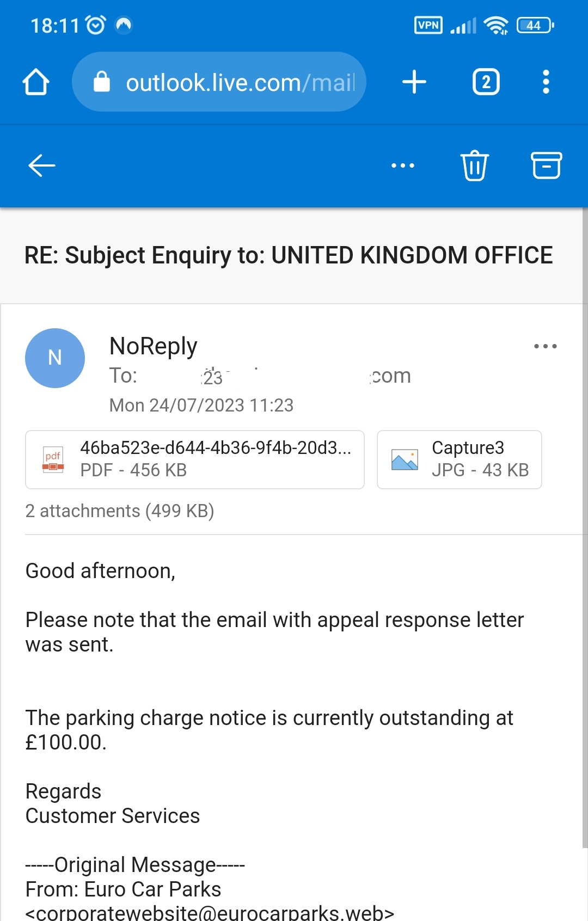
Task: Go back with the left arrow
Action: [41, 165]
